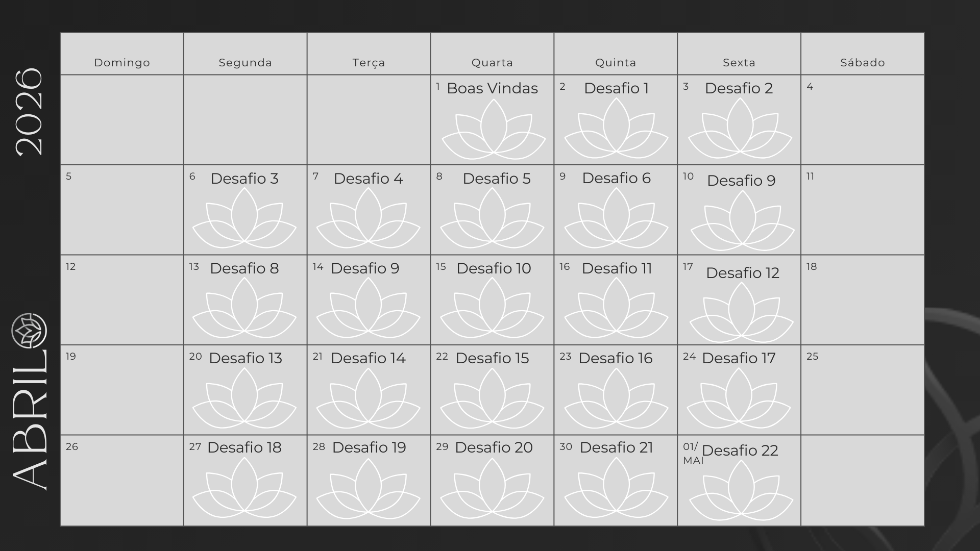The image size is (980, 551).
Task: Click the Domingo column header
Action: 122,63
